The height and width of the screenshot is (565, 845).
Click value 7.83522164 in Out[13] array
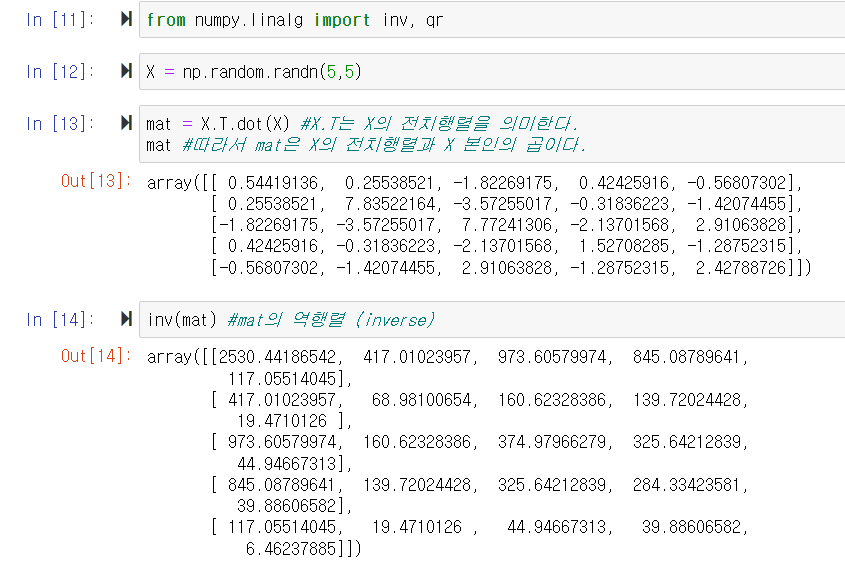(390, 204)
